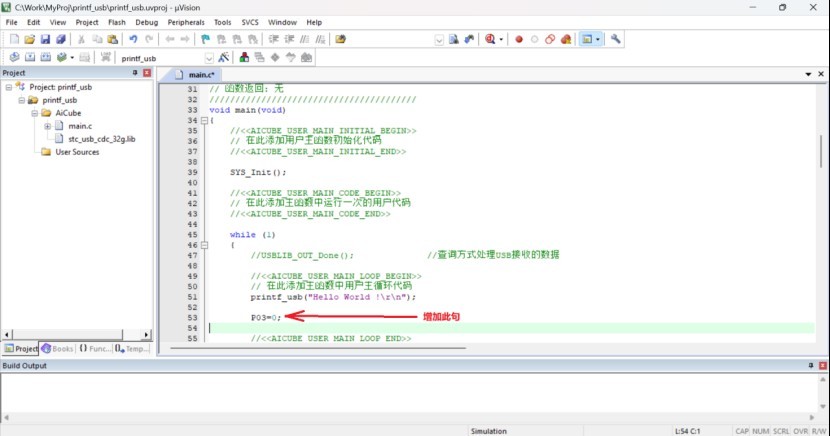Open the window layout dropdown arrow

point(598,39)
